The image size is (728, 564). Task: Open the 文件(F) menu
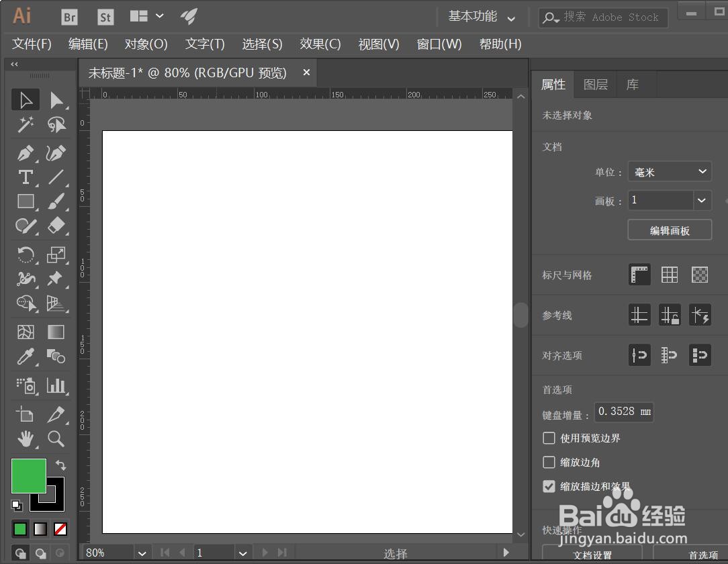click(32, 44)
